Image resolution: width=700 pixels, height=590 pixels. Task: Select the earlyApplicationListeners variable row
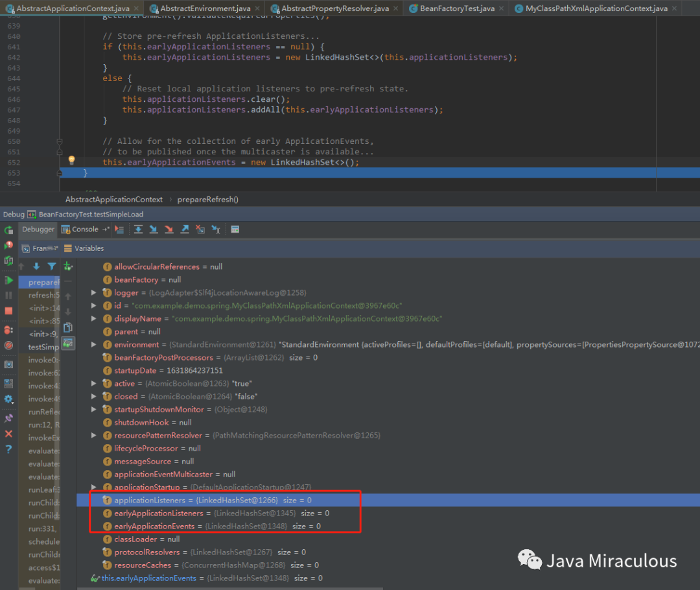(x=158, y=513)
